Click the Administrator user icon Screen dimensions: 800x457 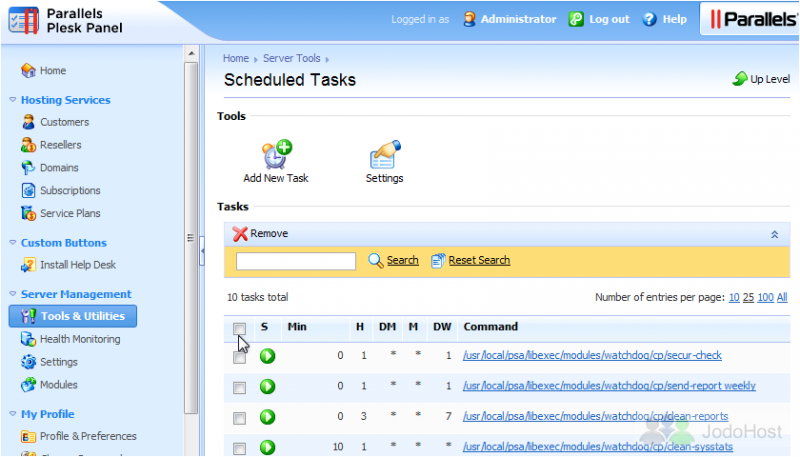[x=469, y=19]
